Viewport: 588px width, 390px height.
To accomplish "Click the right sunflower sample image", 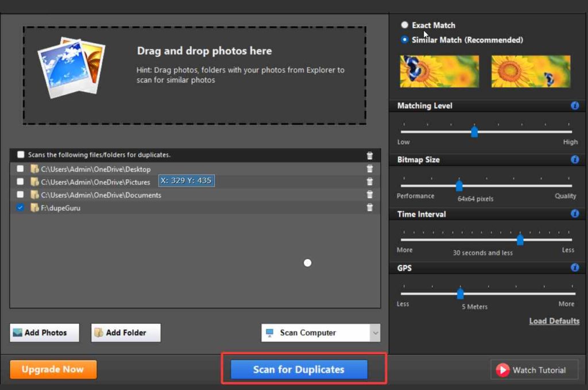I will click(x=531, y=71).
